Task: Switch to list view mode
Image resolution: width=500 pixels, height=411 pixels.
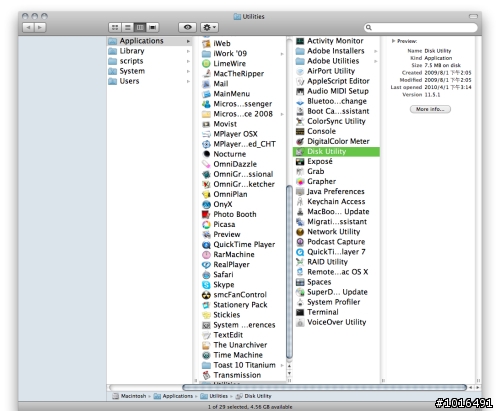Action: (x=127, y=27)
